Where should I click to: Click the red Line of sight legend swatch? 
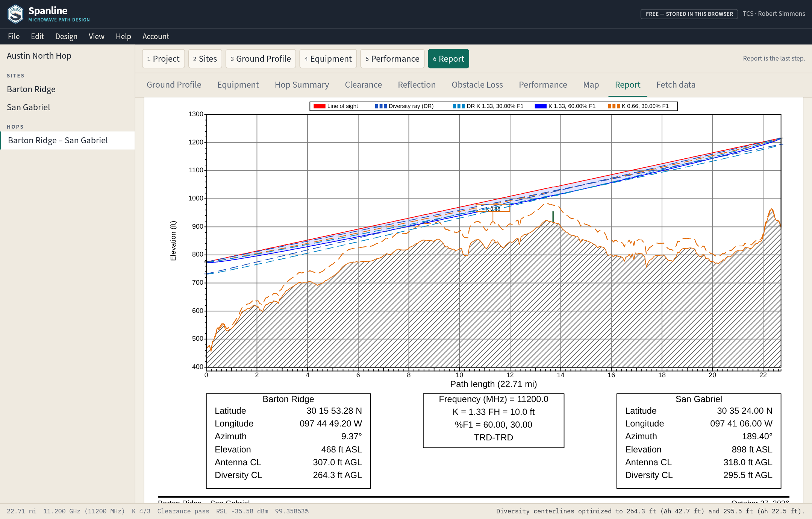coord(320,106)
